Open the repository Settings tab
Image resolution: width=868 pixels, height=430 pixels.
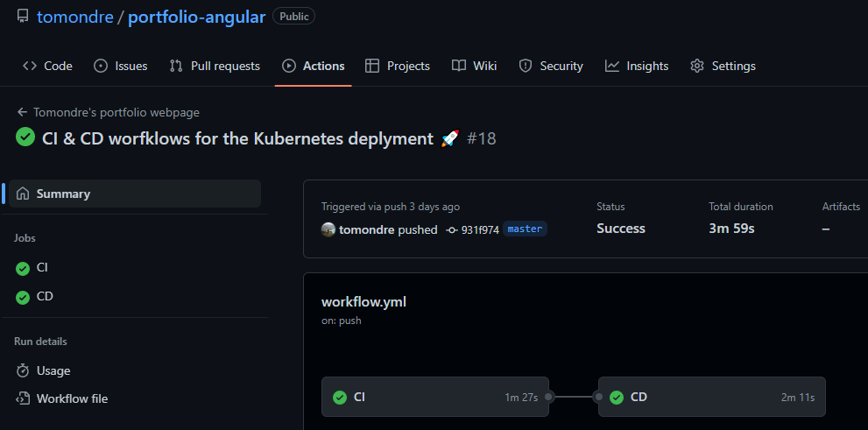pyautogui.click(x=723, y=66)
